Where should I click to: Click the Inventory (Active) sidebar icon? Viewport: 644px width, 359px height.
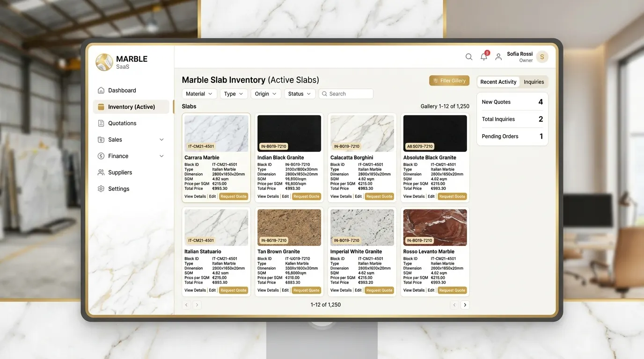(x=101, y=107)
